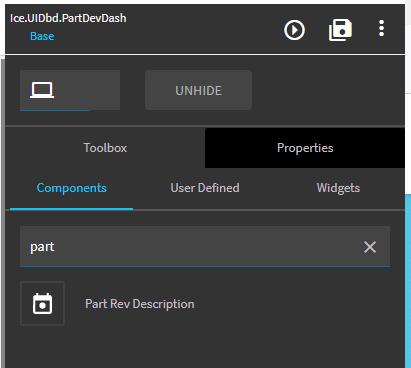This screenshot has height=368, width=411.
Task: Click the empty area below the component list
Action: [205, 348]
